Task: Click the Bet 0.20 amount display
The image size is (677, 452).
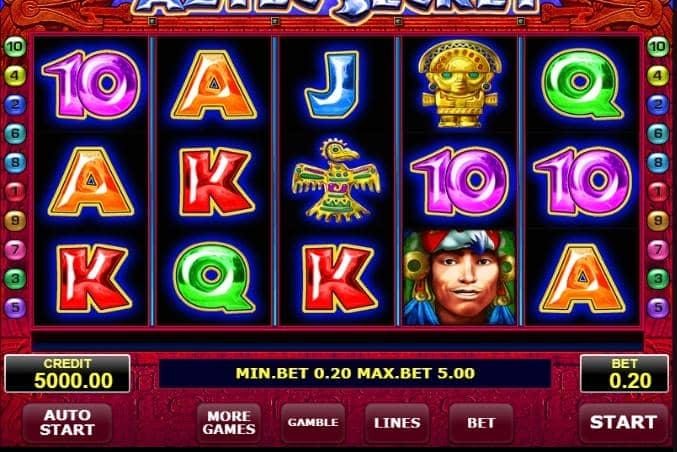Action: click(x=624, y=374)
